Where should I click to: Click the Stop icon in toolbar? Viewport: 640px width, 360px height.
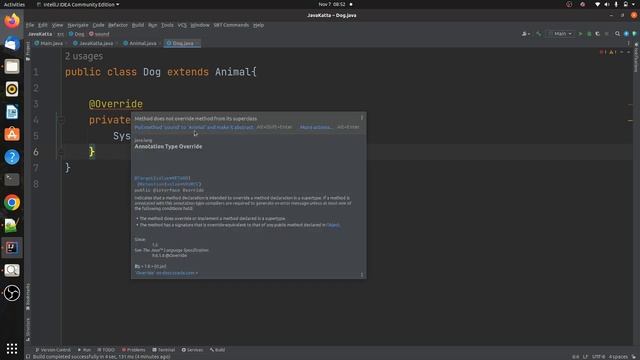[607, 33]
